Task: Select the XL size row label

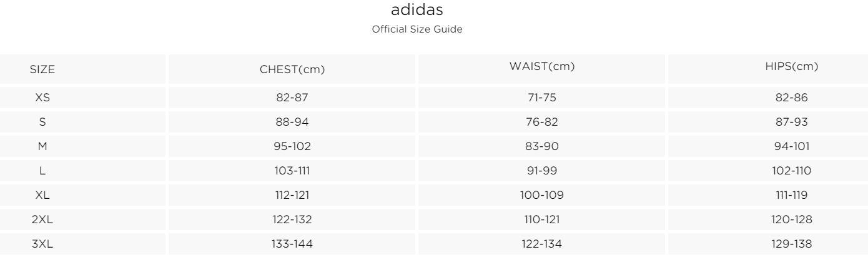Action: [x=42, y=195]
